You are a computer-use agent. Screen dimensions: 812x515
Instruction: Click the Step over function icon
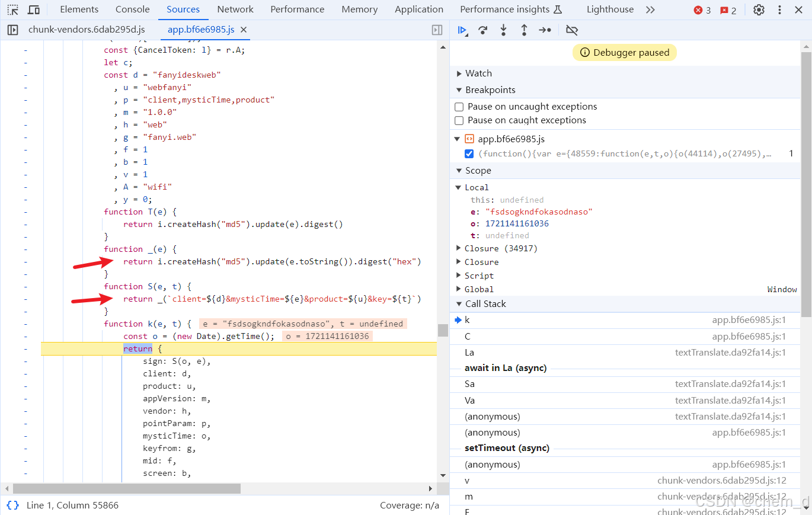(483, 30)
